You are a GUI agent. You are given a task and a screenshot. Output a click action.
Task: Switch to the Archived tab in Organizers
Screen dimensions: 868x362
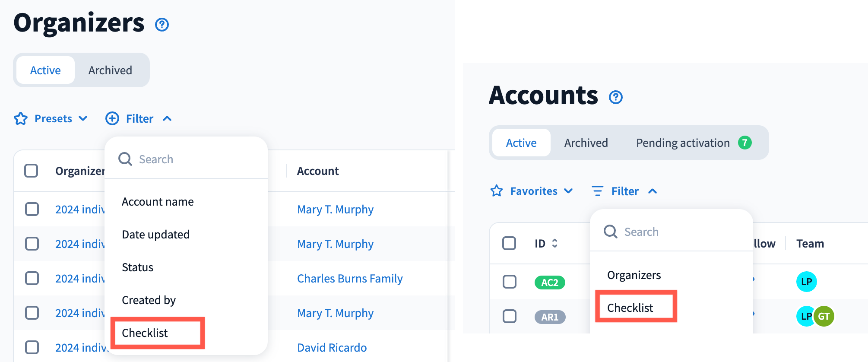coord(110,70)
